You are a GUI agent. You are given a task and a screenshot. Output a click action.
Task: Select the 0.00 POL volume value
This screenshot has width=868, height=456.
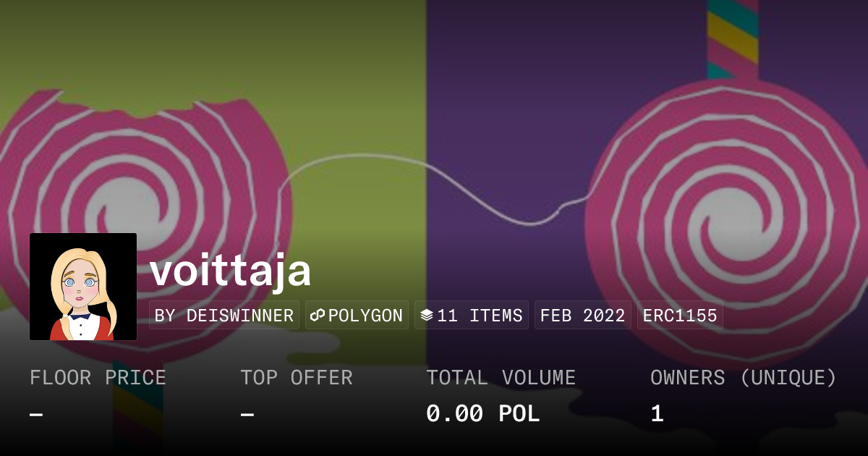click(x=482, y=414)
